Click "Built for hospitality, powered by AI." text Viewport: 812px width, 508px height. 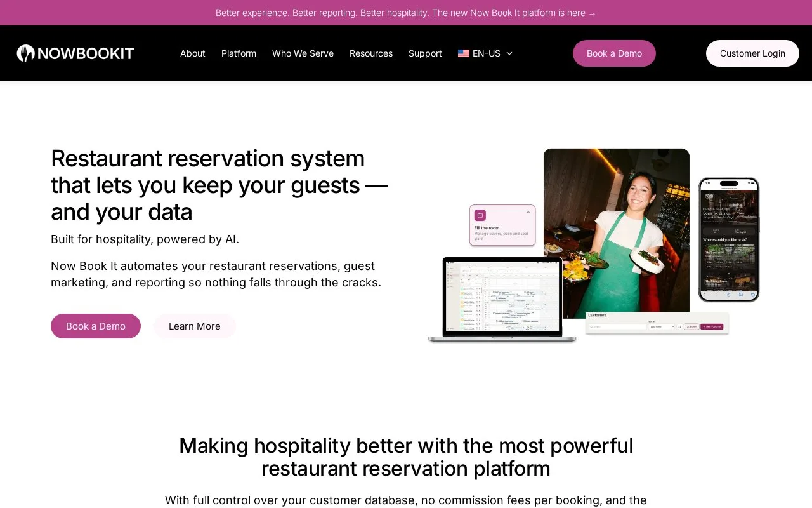pyautogui.click(x=145, y=239)
